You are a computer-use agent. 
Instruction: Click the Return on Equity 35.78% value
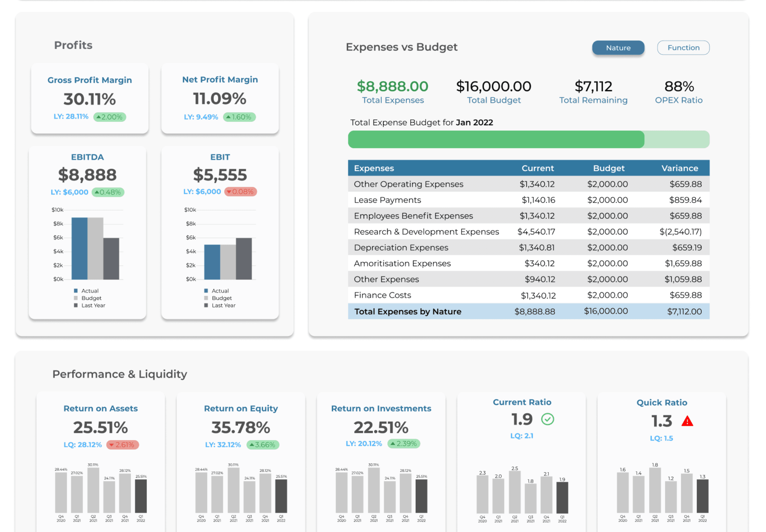point(241,428)
